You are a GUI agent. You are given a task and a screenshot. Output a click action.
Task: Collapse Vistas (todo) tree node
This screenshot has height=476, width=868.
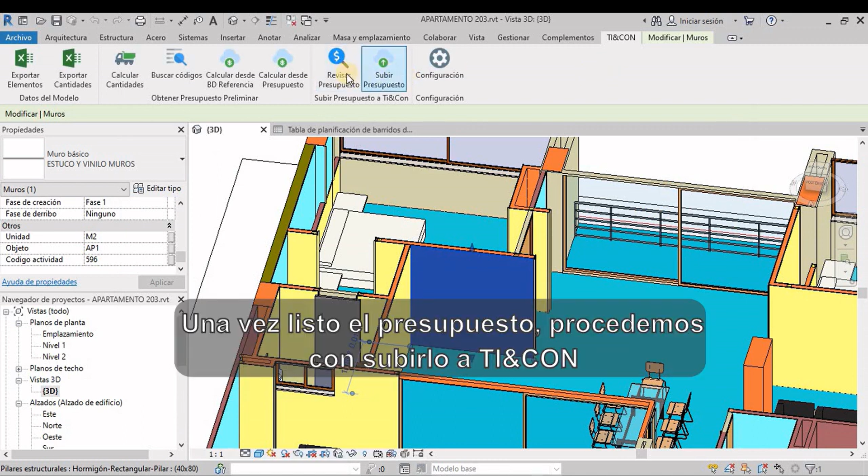click(x=6, y=311)
